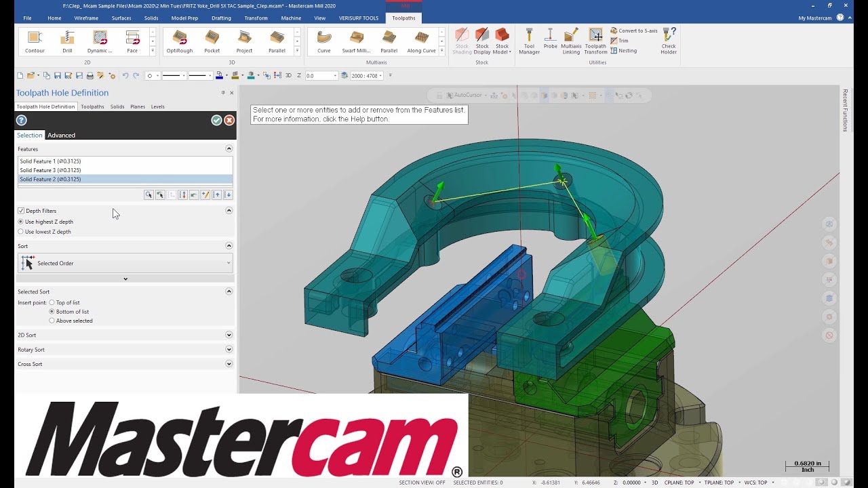Set insert point to Top of list
This screenshot has height=488, width=868.
tap(64, 303)
